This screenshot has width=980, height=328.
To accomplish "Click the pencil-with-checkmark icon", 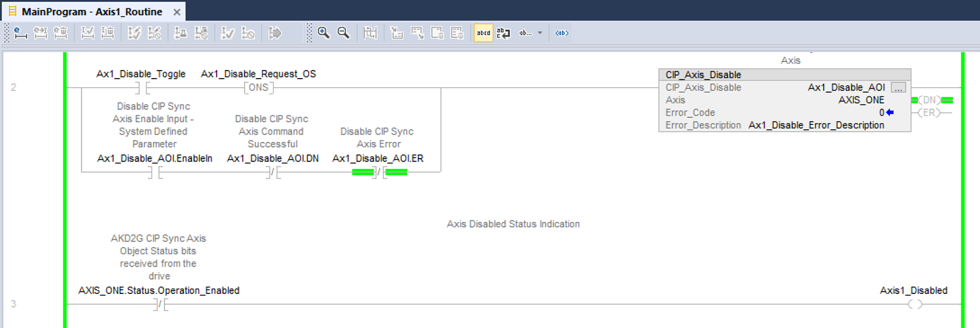I will point(134,33).
